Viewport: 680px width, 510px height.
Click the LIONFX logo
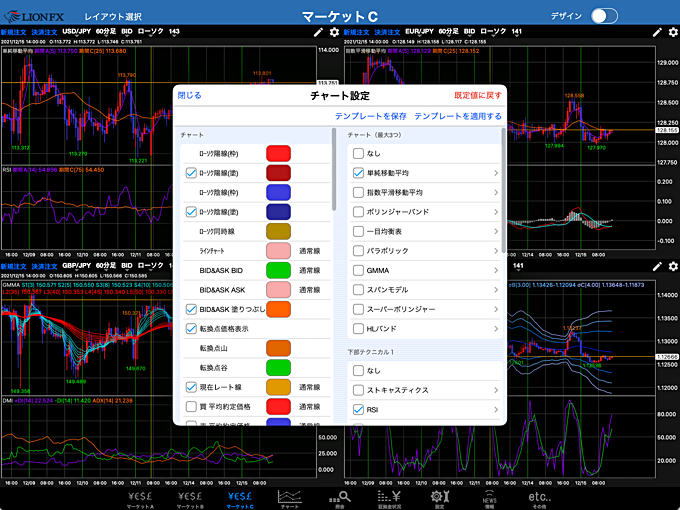click(x=34, y=17)
